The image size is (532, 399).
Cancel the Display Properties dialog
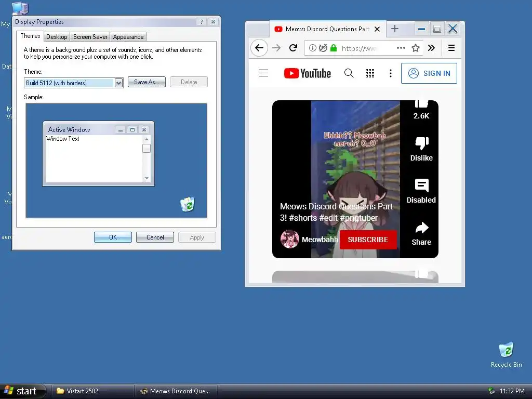[x=155, y=237]
